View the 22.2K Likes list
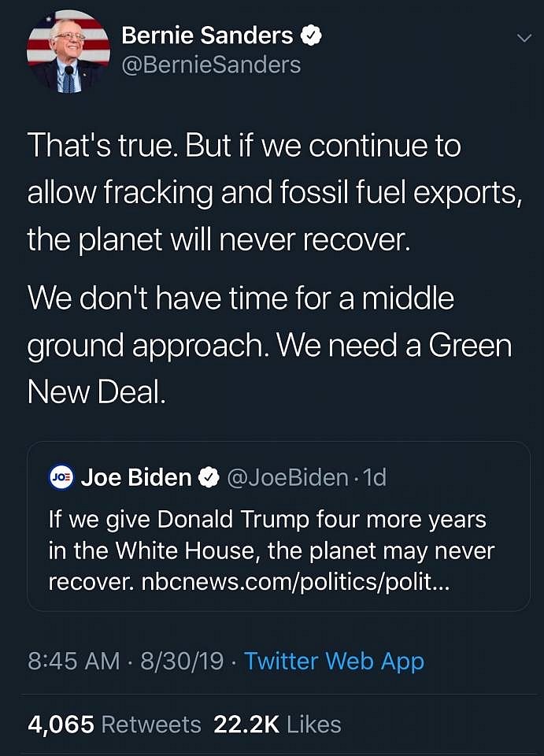Screen dimensions: 544x756 pos(276,724)
